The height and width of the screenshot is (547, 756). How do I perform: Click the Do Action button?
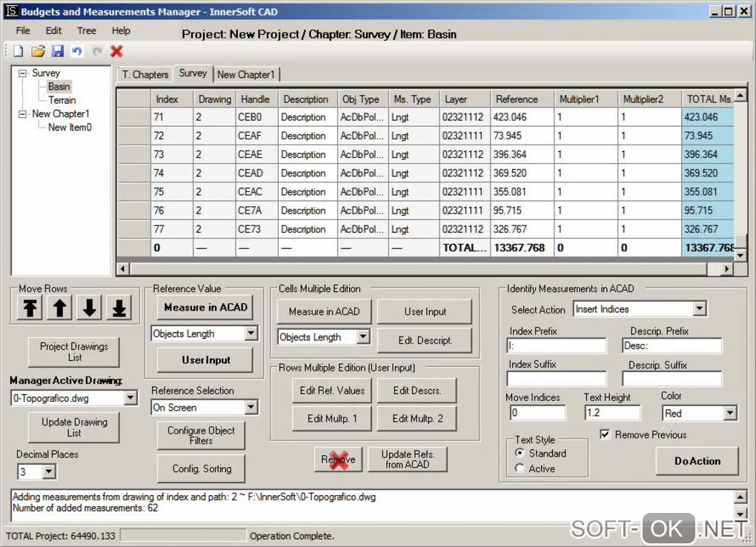point(697,461)
